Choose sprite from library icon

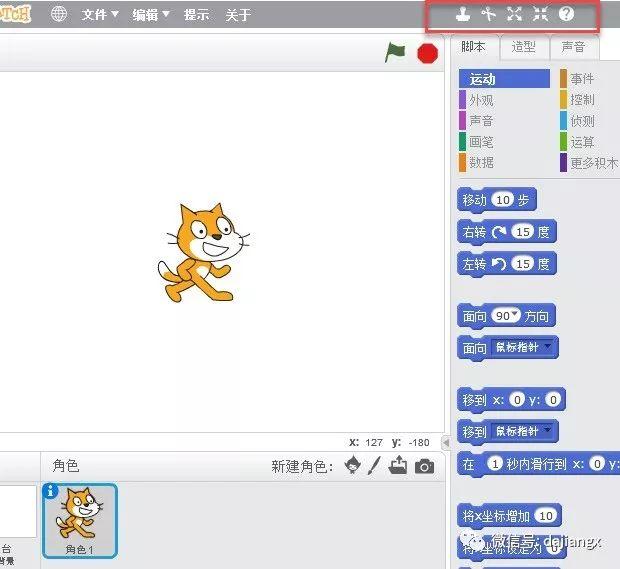tap(352, 465)
